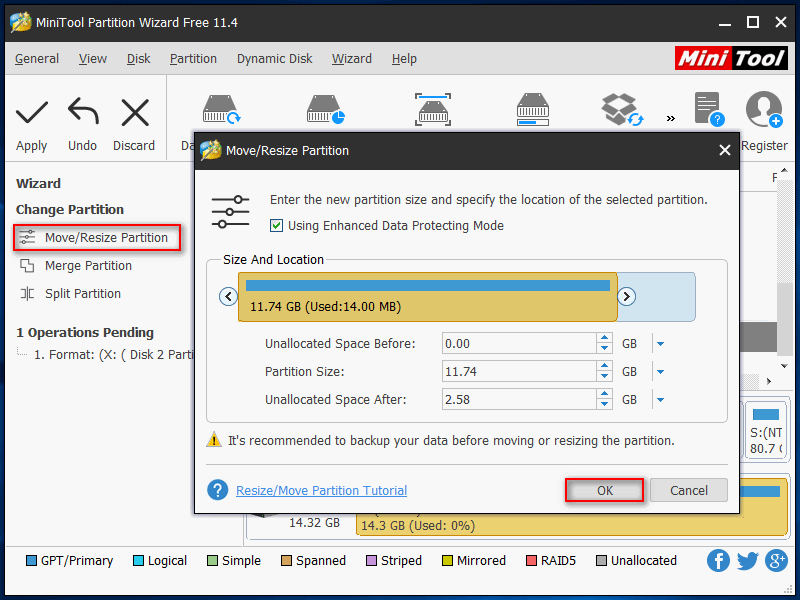
Task: Click the Discard X icon
Action: point(135,112)
